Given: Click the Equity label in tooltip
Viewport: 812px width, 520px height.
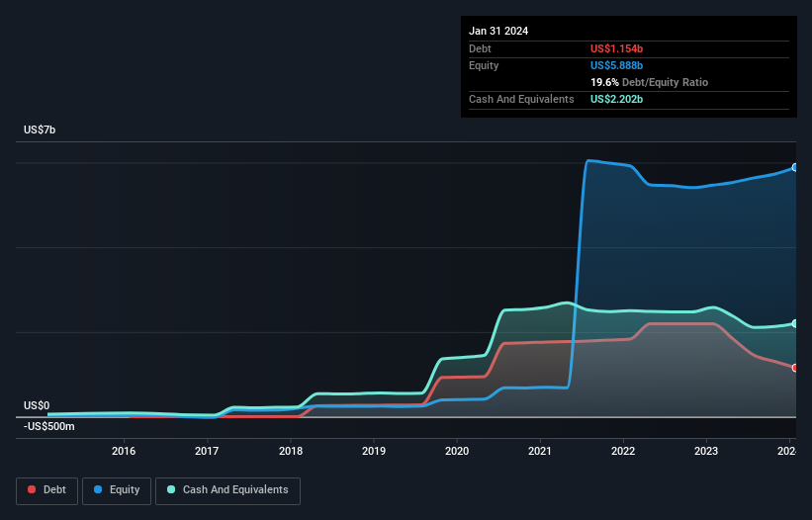Looking at the screenshot, I should [484, 65].
